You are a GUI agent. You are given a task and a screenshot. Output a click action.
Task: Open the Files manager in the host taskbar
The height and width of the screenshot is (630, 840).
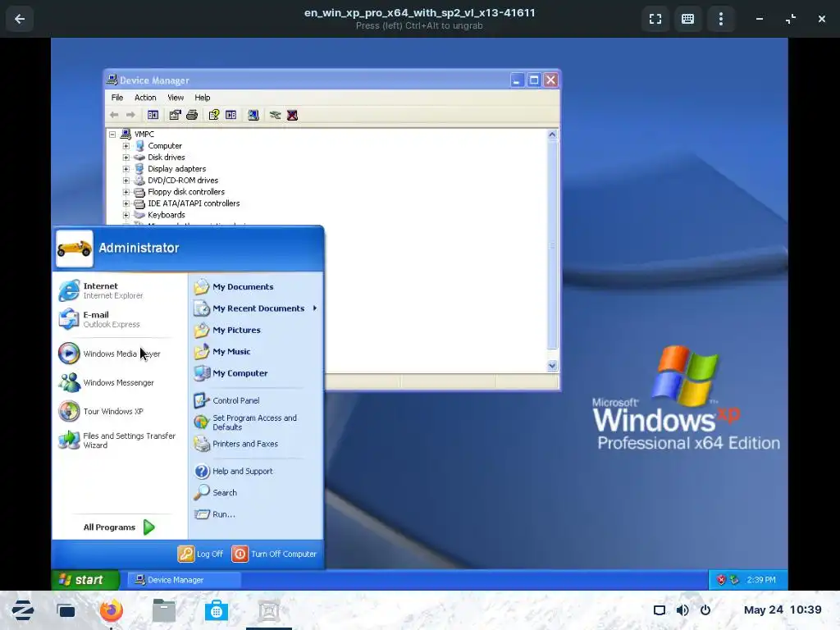[x=164, y=610]
